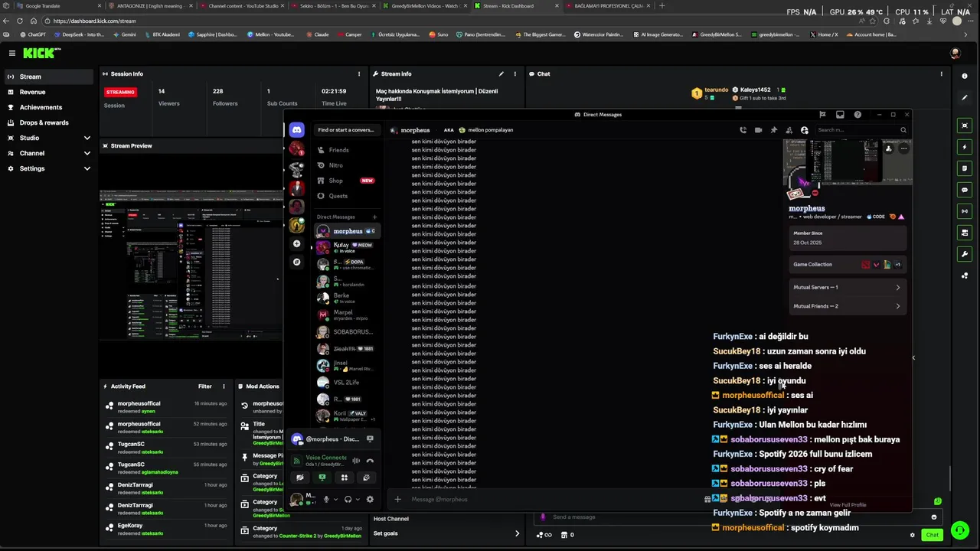Open Drops & rewards in Kick sidebar

coord(49,122)
